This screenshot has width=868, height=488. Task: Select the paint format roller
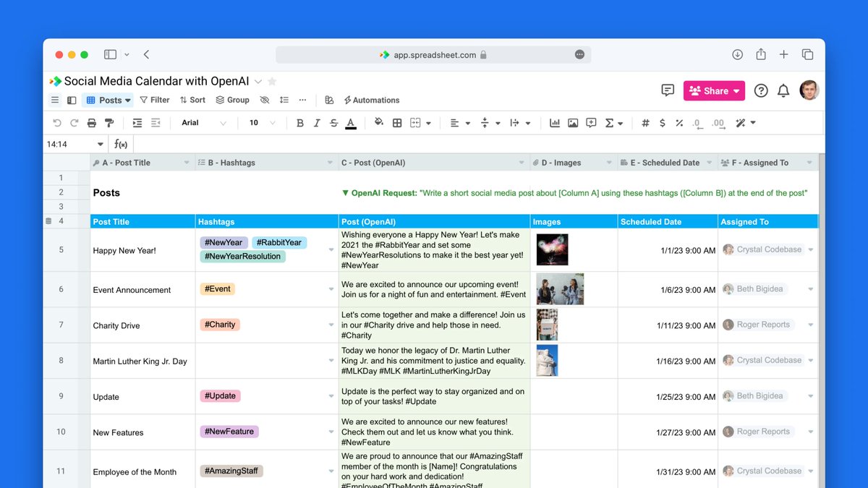coord(109,123)
